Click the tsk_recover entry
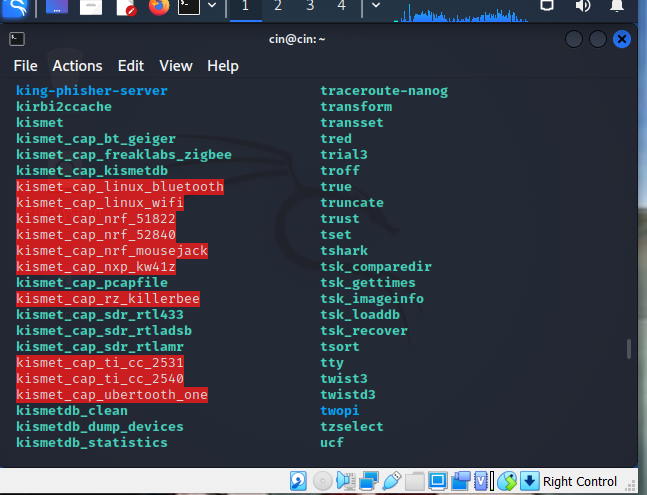This screenshot has width=647, height=495. click(x=364, y=331)
